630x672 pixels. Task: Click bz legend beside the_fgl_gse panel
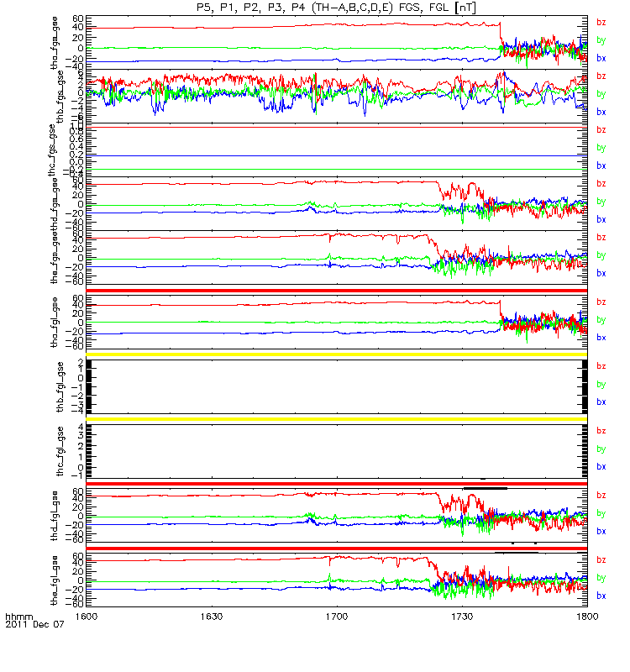pyautogui.click(x=601, y=560)
